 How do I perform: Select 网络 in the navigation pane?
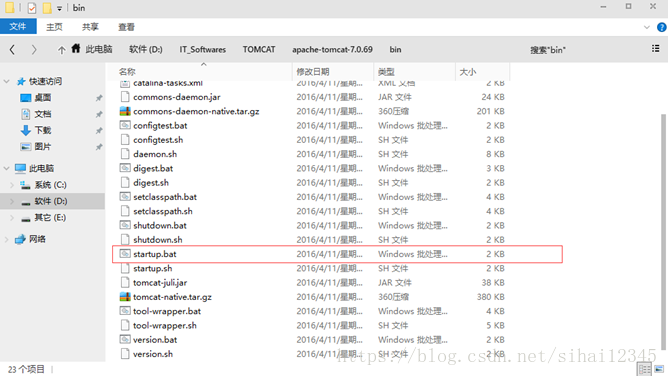coord(37,239)
